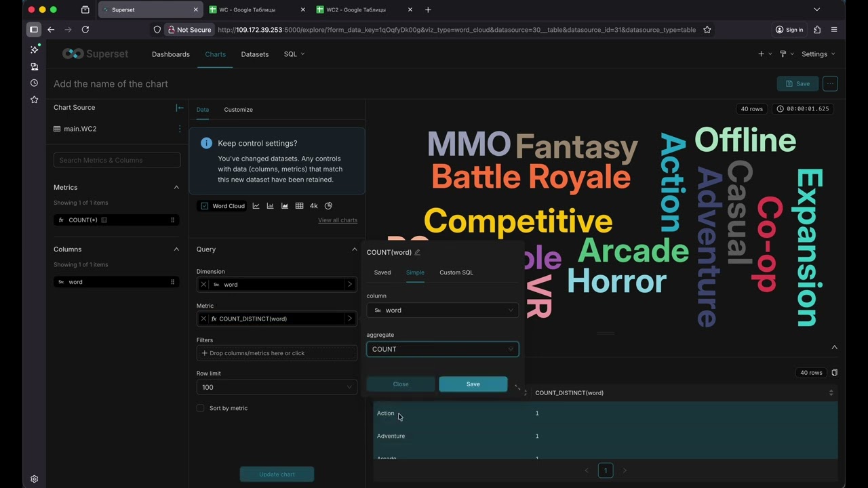
Task: Click the Superset logo
Action: point(95,54)
